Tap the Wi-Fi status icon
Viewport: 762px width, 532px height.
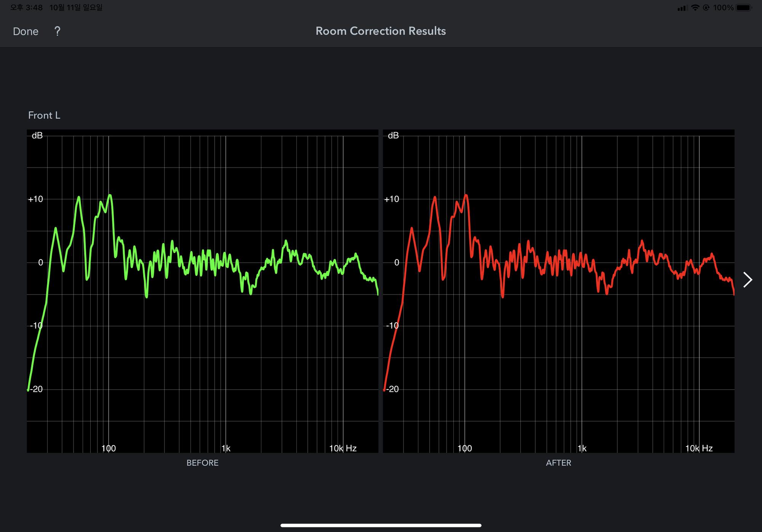coord(695,8)
